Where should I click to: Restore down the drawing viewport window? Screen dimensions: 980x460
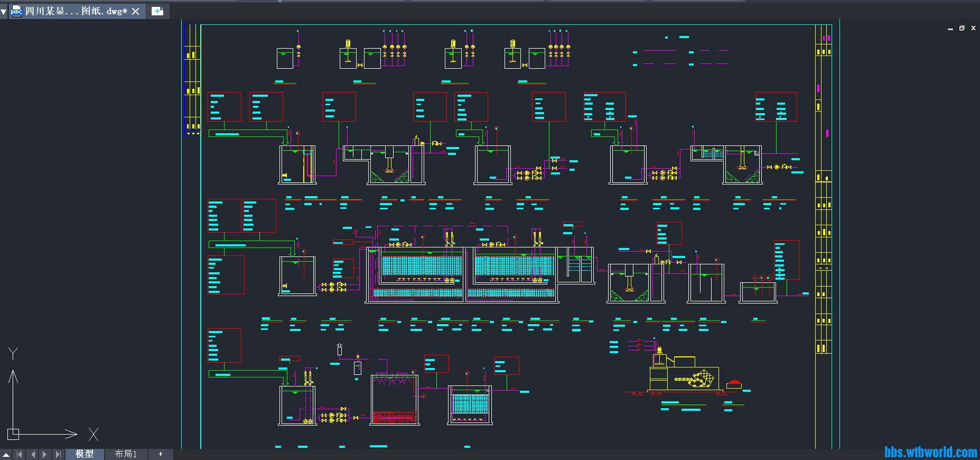point(962,29)
